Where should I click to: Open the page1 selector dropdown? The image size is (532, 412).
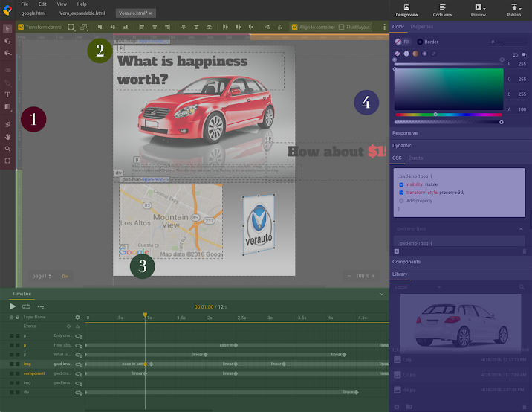click(42, 276)
